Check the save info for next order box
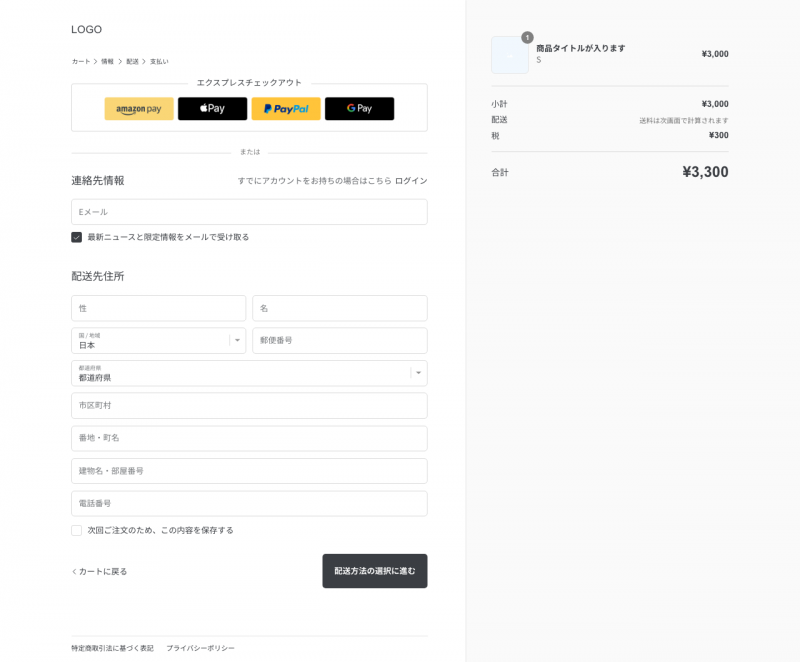 [77, 530]
